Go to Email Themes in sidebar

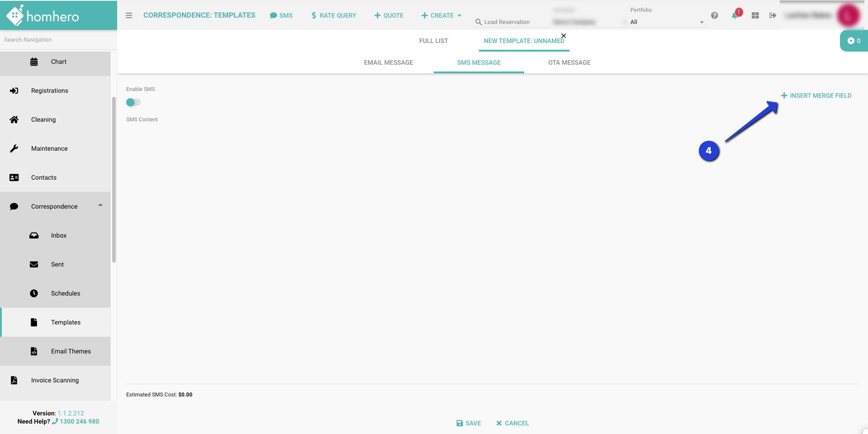coord(71,351)
